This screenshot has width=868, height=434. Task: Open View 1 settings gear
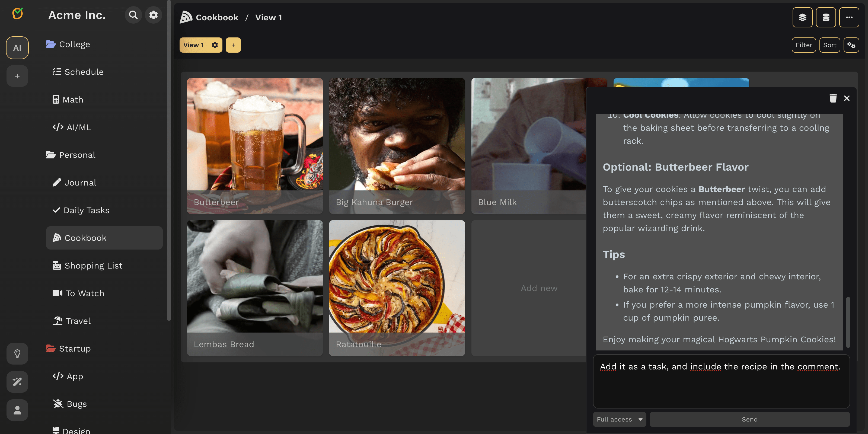215,45
